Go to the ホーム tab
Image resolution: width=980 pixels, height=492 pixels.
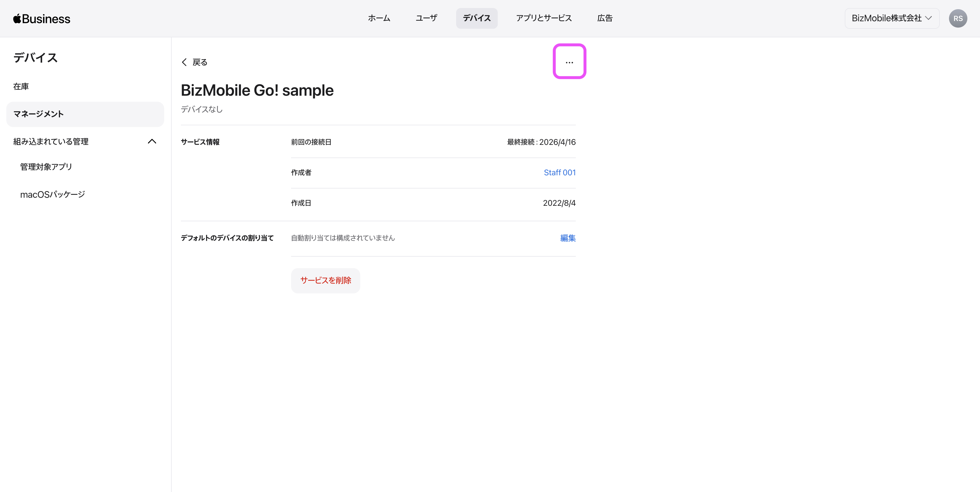click(x=379, y=18)
